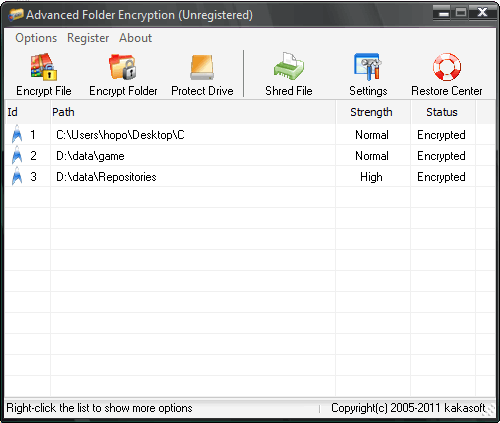Viewport: 500px width, 423px height.
Task: Click the blue icon of row 2
Action: click(x=17, y=156)
